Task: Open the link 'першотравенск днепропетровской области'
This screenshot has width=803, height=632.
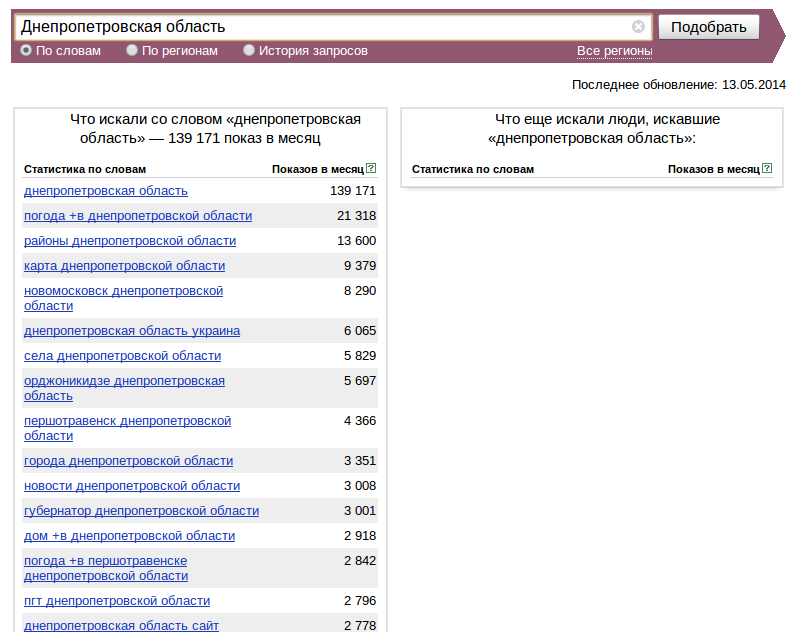Action: pos(128,428)
